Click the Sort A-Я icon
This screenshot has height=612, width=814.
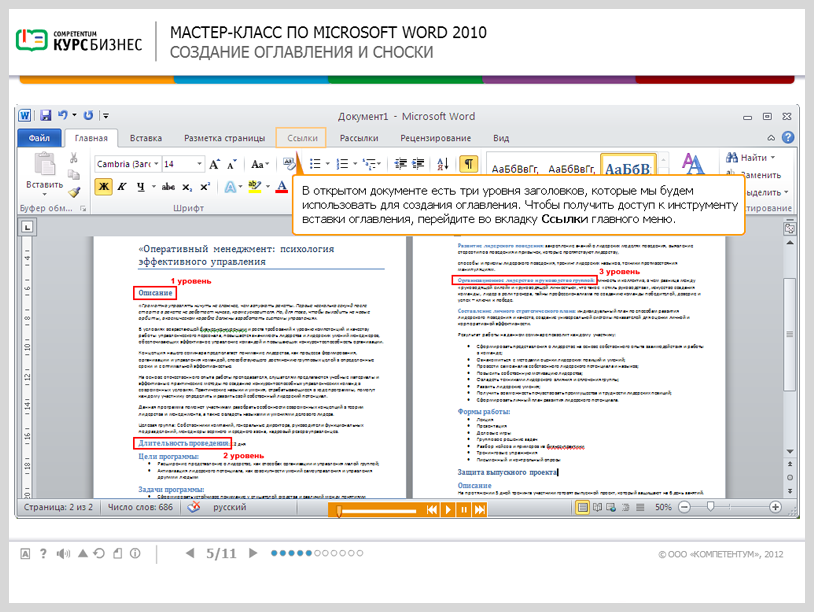(443, 164)
